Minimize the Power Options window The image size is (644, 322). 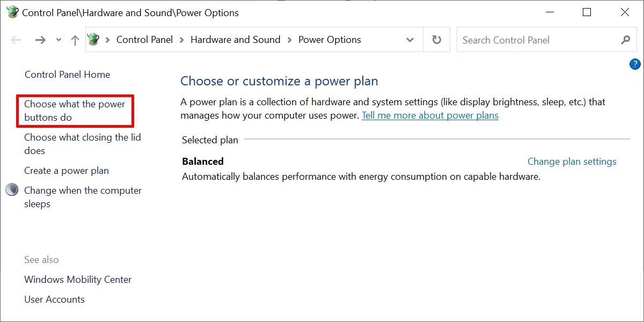[x=549, y=12]
